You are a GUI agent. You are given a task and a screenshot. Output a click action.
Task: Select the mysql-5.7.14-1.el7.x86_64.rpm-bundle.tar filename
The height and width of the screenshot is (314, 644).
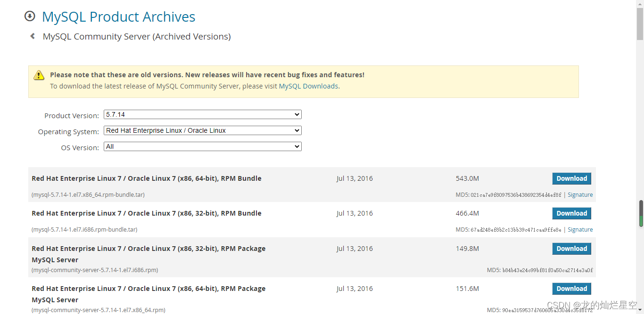pos(88,194)
